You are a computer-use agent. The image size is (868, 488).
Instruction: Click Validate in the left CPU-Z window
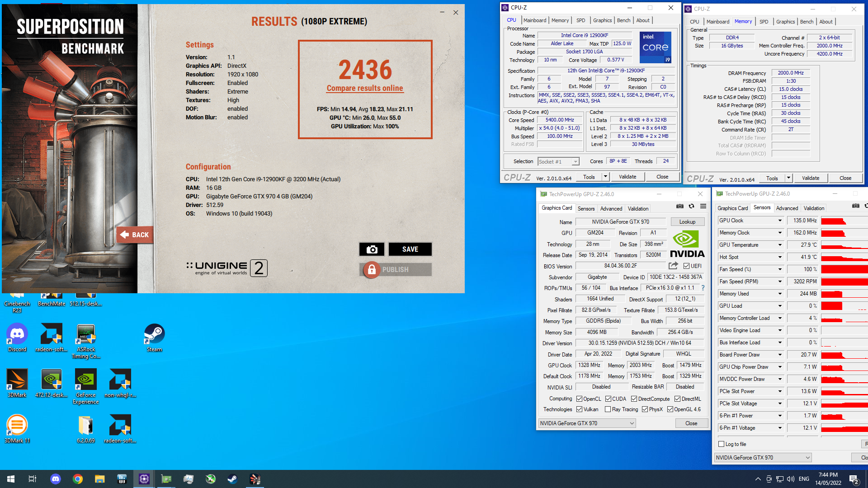(x=627, y=177)
